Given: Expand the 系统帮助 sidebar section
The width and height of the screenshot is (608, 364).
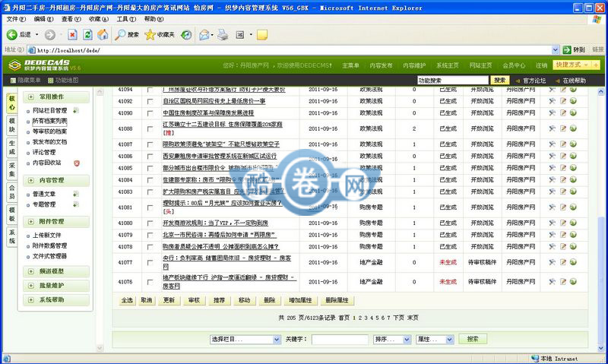Looking at the screenshot, I should tap(56, 299).
